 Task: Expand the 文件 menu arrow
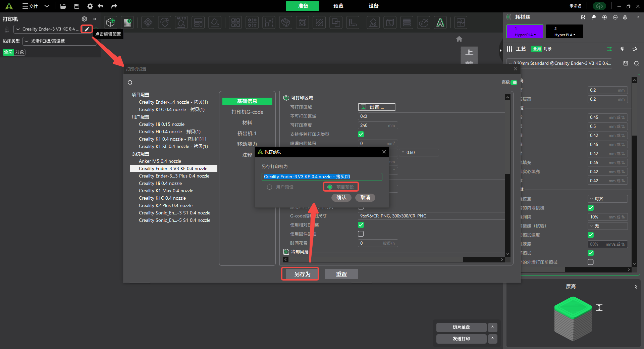point(47,6)
